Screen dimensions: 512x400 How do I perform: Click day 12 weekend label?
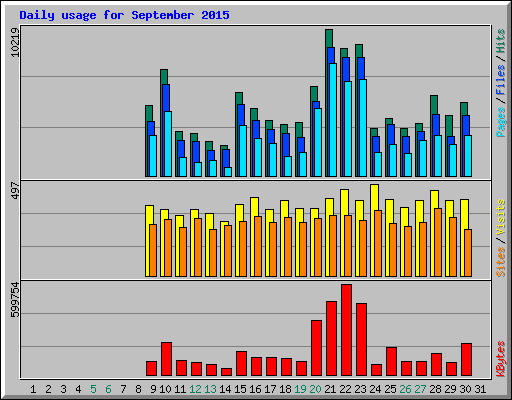(195, 389)
